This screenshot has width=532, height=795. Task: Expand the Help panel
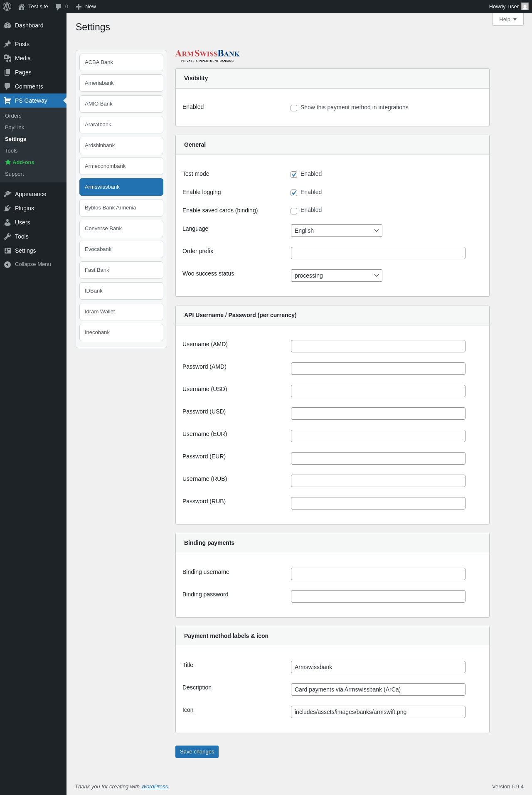coord(508,19)
